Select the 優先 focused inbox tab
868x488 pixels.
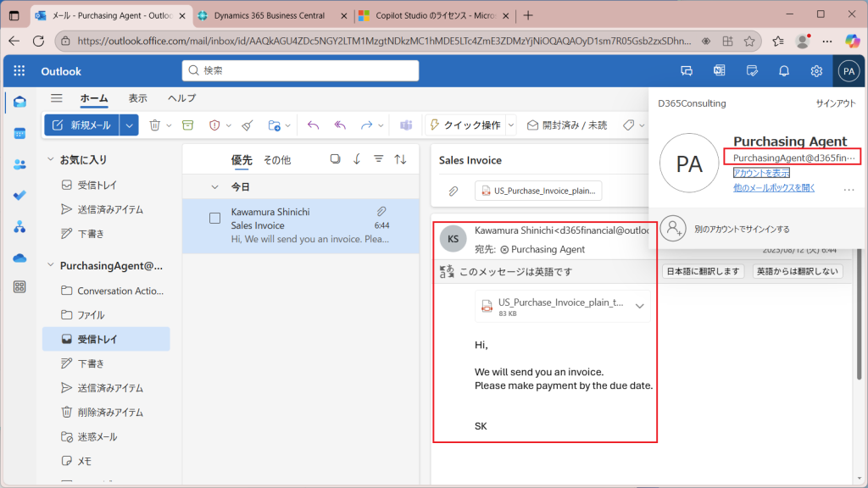tap(242, 160)
